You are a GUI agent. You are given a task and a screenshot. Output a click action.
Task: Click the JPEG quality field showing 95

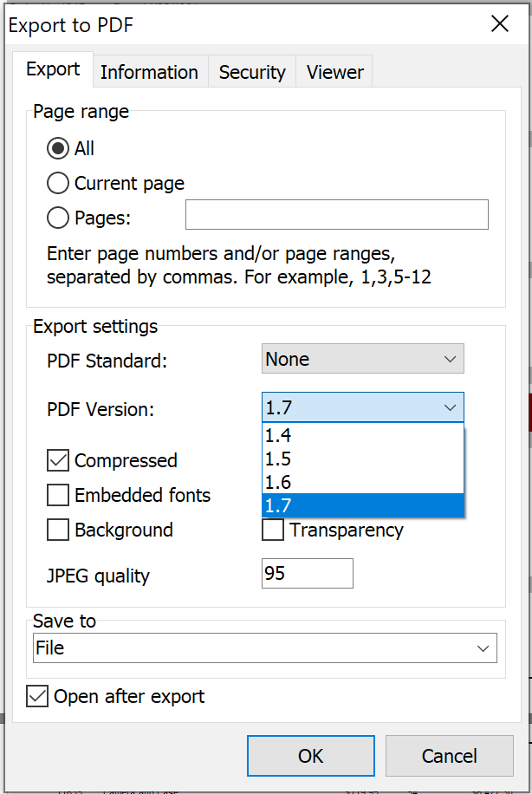pyautogui.click(x=308, y=573)
